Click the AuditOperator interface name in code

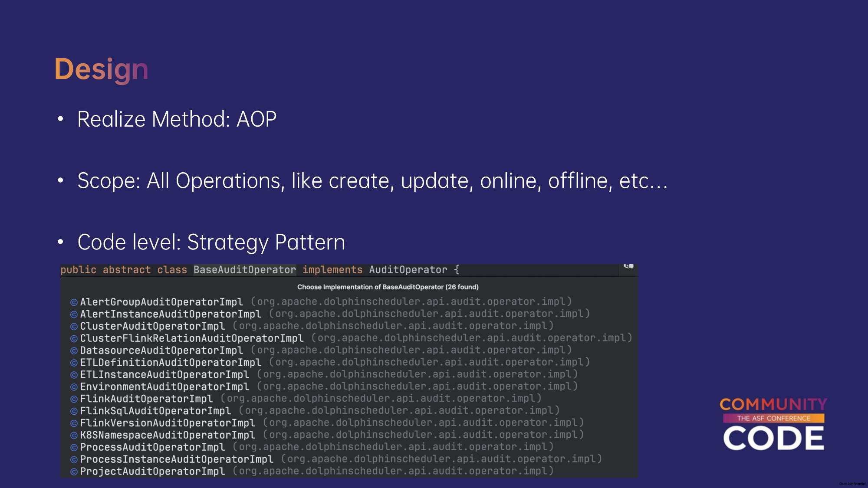[408, 270]
